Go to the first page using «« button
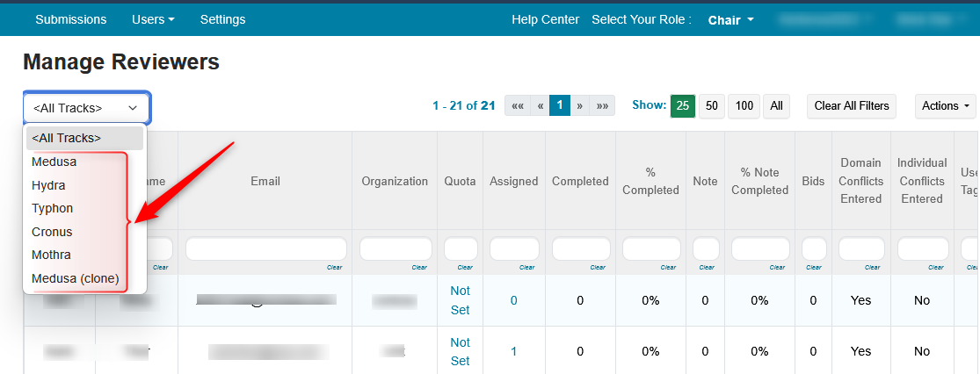The image size is (980, 374). click(518, 106)
